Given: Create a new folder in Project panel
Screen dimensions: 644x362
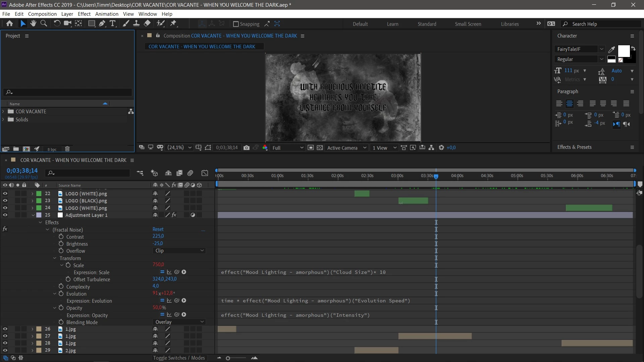Looking at the screenshot, I should pos(16,149).
